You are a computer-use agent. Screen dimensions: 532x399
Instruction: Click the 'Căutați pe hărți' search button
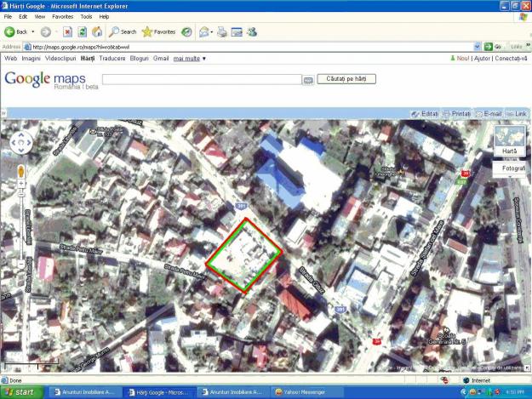coord(346,78)
